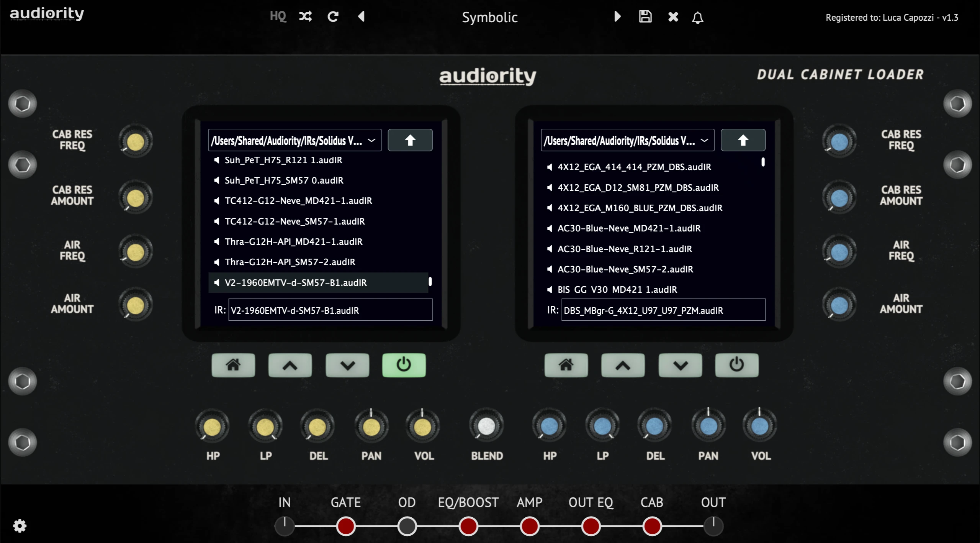Viewport: 980px width, 543px height.
Task: Click left yellow HP knob
Action: pos(212,427)
